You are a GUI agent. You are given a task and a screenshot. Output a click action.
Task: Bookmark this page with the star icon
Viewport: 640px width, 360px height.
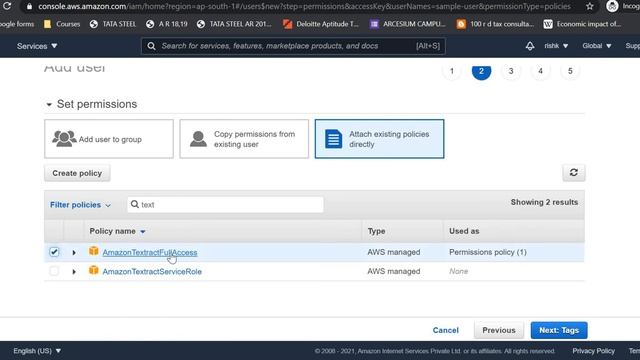[589, 6]
